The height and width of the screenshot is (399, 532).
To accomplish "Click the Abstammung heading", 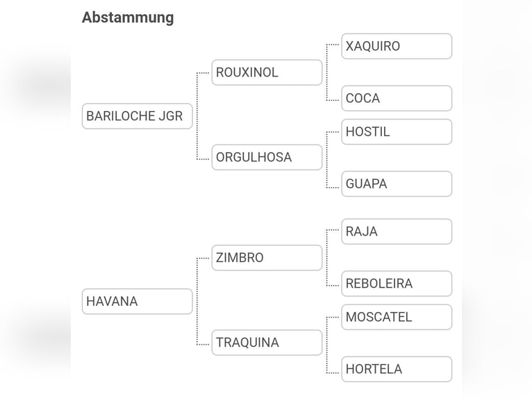I will pyautogui.click(x=128, y=17).
